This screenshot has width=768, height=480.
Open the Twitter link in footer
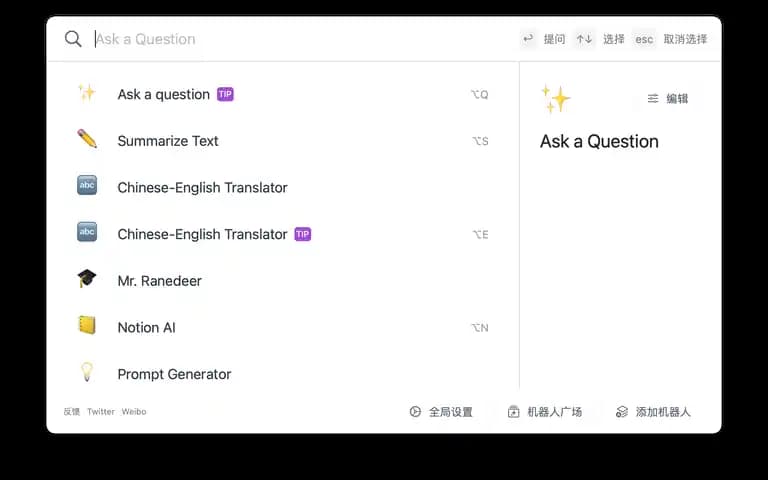pyautogui.click(x=101, y=411)
